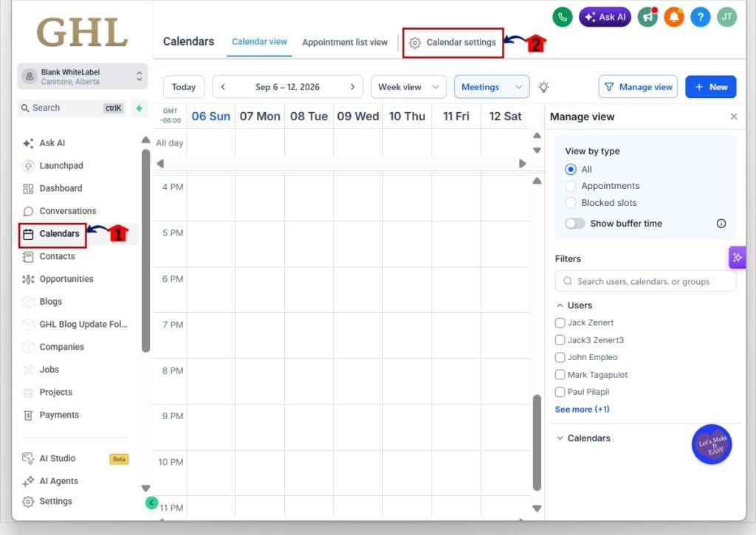Open GHL Blog Update Fol... sidebar item

click(x=75, y=325)
